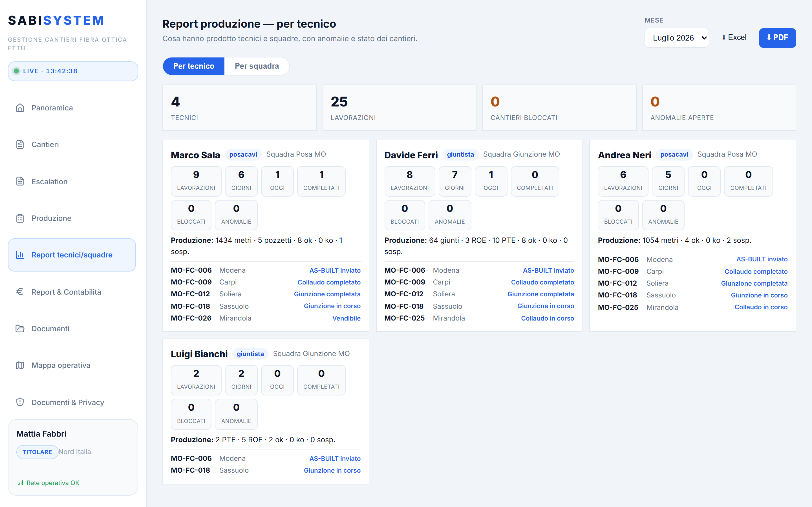
Task: Open Mattia Fabbri user profile card
Action: tap(73, 457)
